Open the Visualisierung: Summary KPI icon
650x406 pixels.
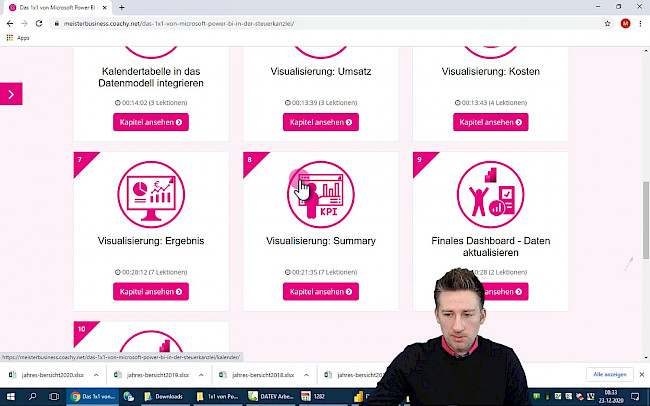[320, 194]
